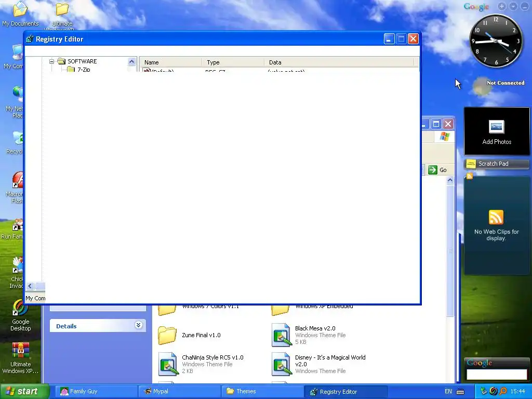
Task: Click the 15:44 taskbar clock
Action: [x=517, y=392]
